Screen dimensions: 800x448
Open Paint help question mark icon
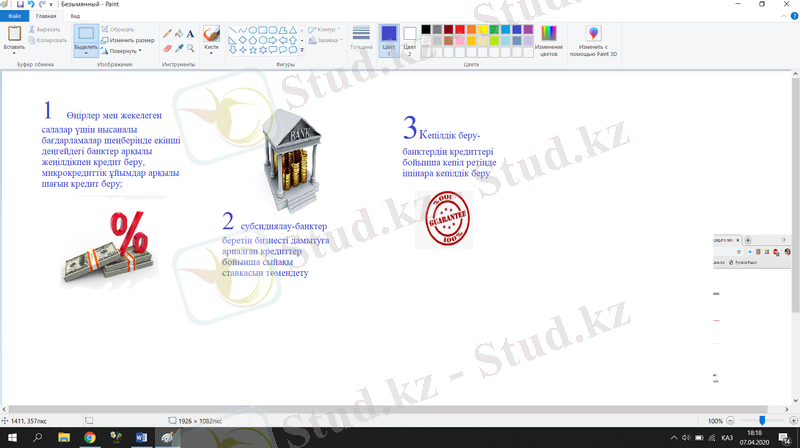[794, 16]
